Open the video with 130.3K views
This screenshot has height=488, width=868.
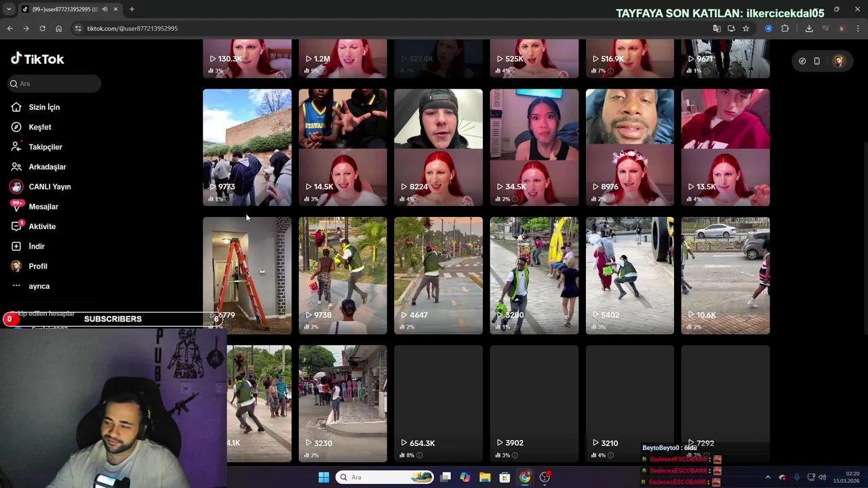tap(247, 58)
